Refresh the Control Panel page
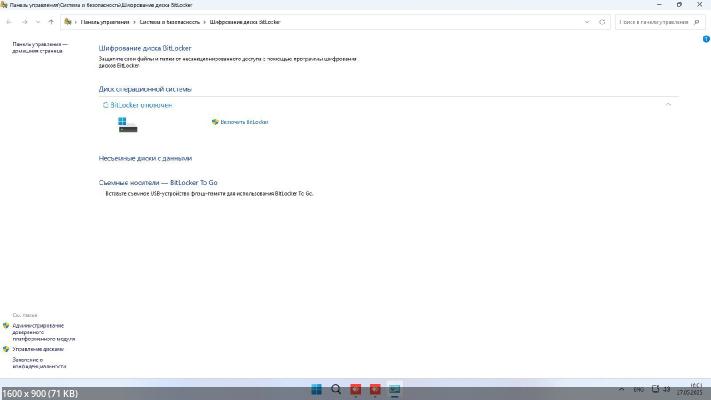 (602, 22)
